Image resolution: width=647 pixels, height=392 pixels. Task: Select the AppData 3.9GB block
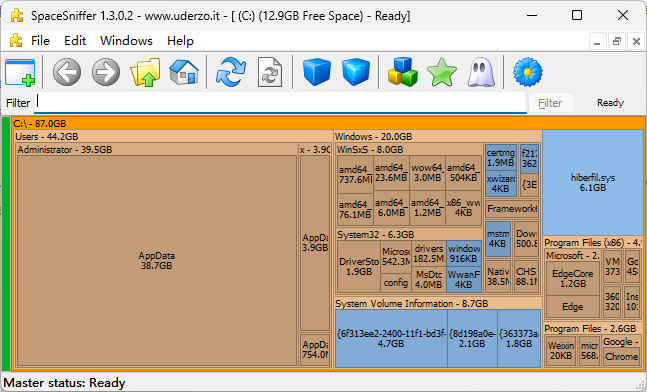315,243
